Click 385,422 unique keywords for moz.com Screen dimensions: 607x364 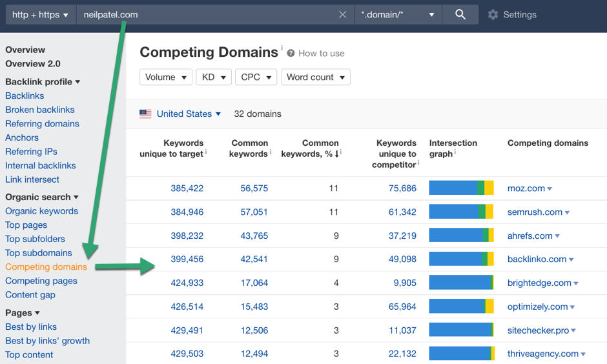(x=187, y=188)
